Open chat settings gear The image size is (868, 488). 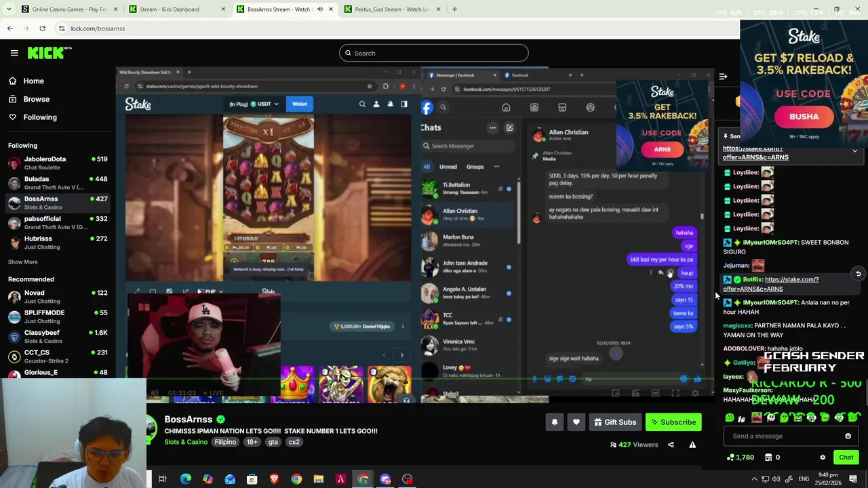[823, 457]
